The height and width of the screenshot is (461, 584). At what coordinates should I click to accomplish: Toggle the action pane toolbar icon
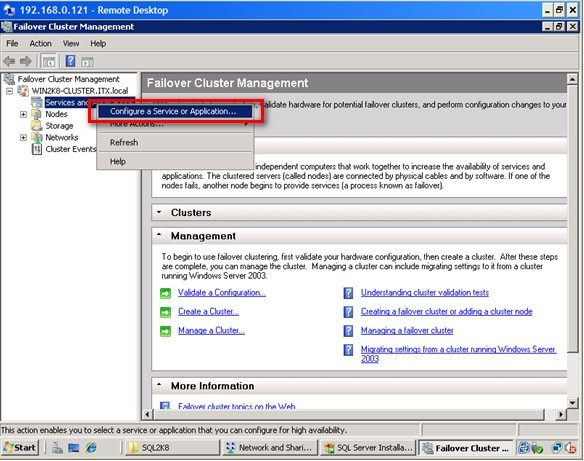[x=88, y=61]
